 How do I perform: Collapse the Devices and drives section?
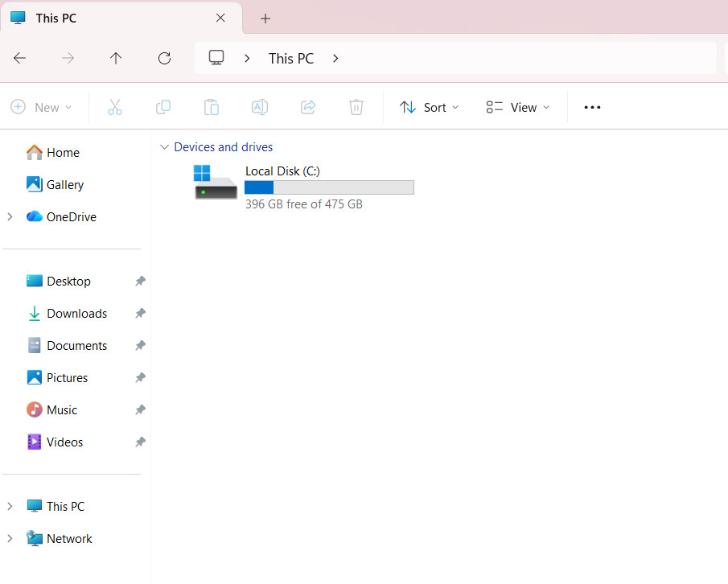pyautogui.click(x=164, y=147)
